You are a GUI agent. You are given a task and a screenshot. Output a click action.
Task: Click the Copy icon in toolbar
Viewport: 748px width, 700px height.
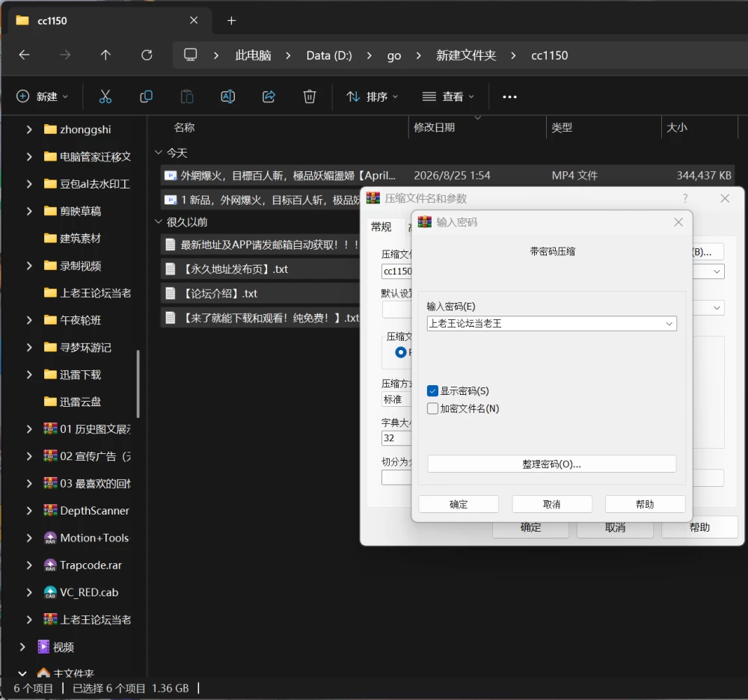(146, 96)
